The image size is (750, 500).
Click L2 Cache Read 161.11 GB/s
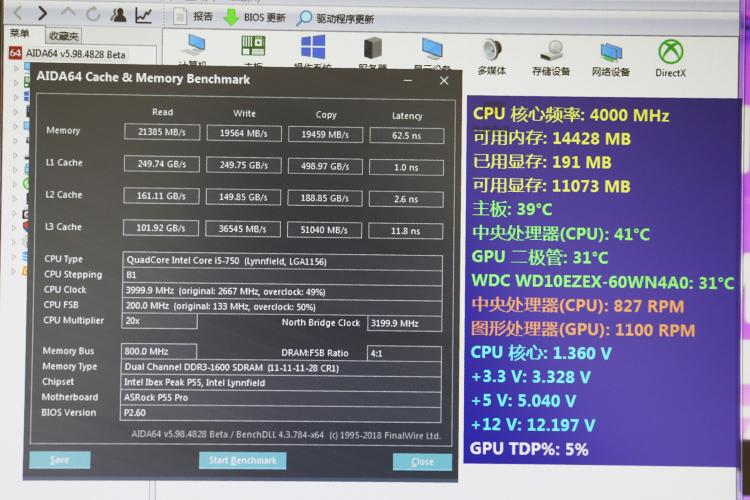tap(161, 196)
